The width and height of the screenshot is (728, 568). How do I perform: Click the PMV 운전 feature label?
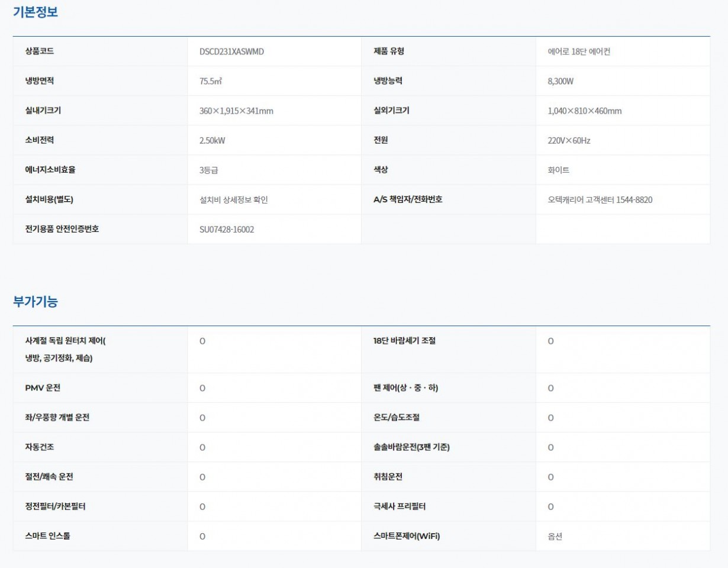coord(43,388)
